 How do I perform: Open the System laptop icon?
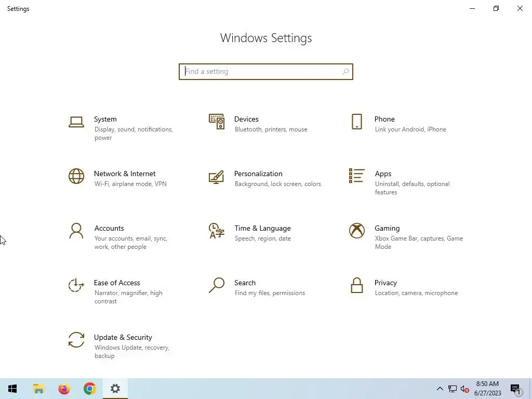[76, 122]
